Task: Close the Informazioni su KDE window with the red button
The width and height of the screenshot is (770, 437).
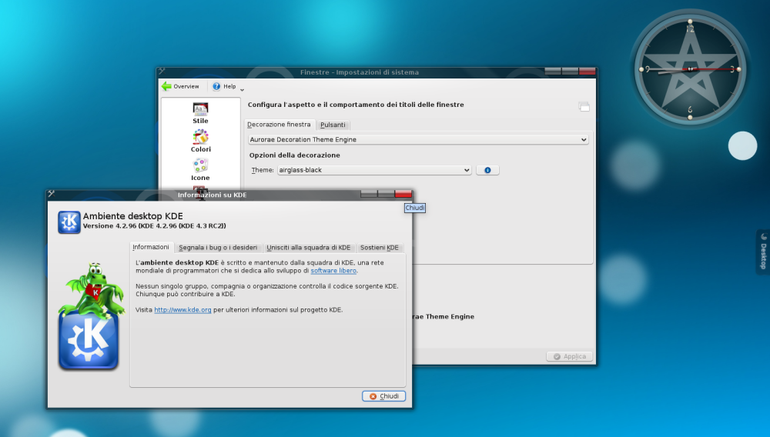Action: (403, 194)
